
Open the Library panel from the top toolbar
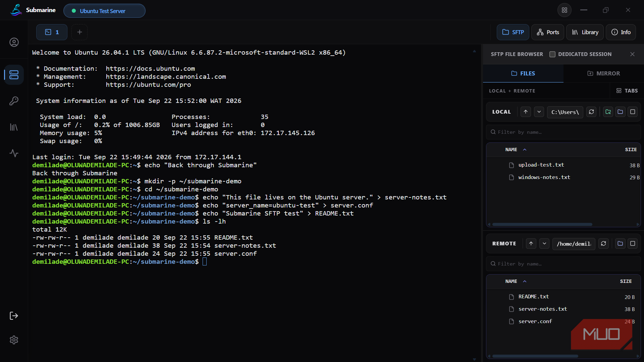(585, 32)
